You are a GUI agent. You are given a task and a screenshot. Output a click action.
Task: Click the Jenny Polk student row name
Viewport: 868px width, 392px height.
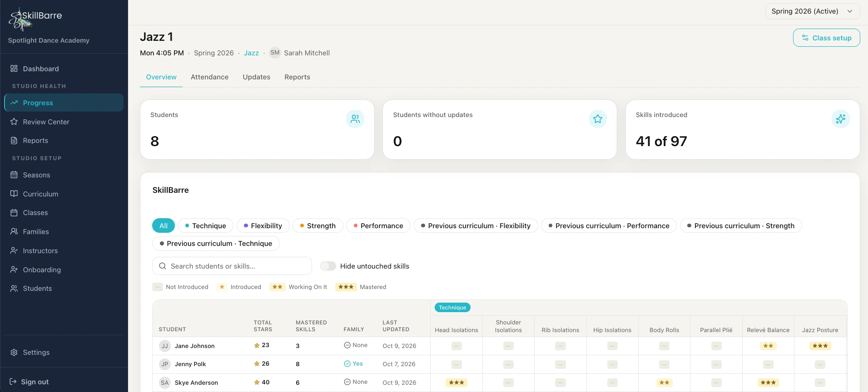click(190, 364)
